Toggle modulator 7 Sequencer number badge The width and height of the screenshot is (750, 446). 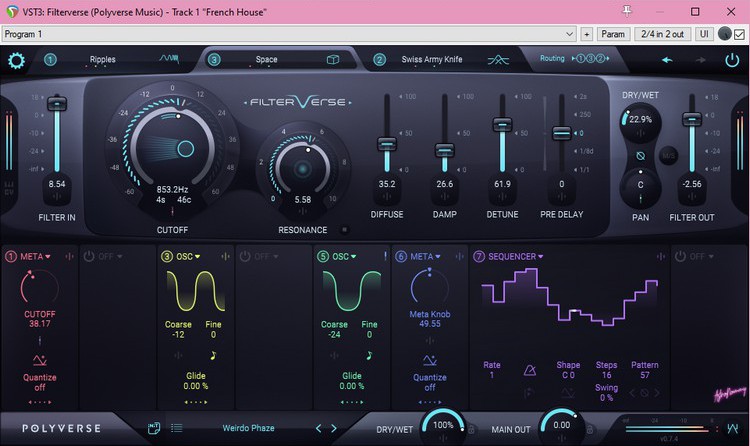click(479, 256)
